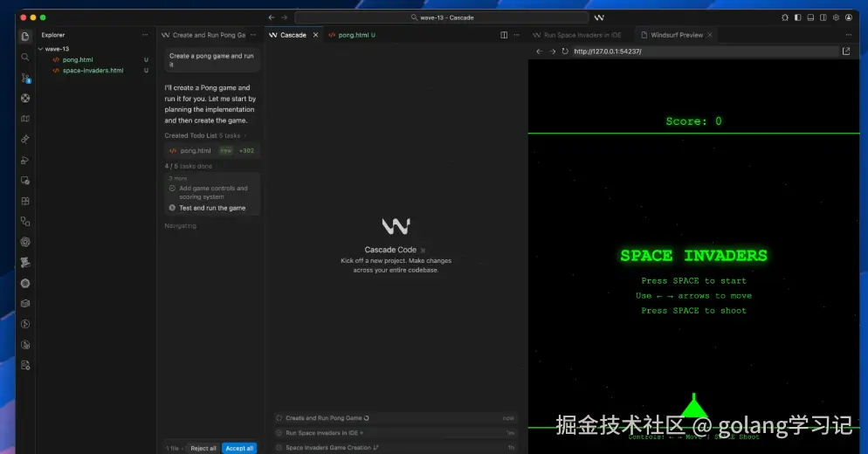
Task: Reload the Windsurf Preview page
Action: (565, 51)
